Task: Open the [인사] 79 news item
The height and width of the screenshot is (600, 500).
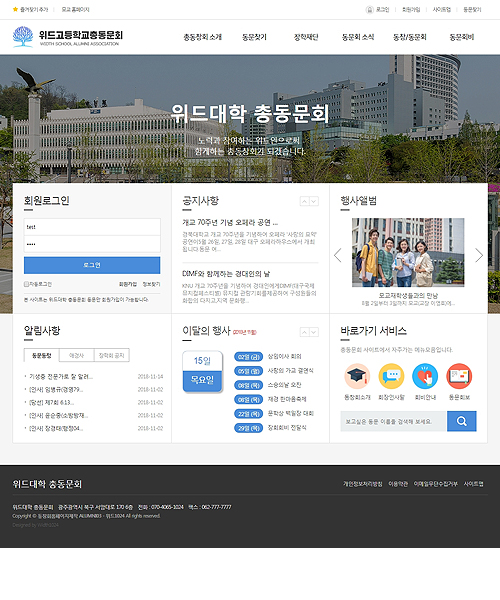Action: tap(56, 390)
